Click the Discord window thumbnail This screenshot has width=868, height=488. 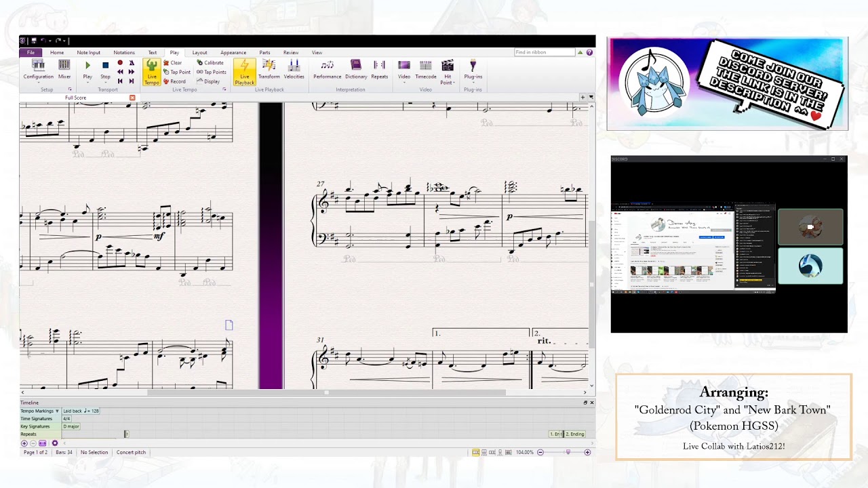tap(729, 244)
